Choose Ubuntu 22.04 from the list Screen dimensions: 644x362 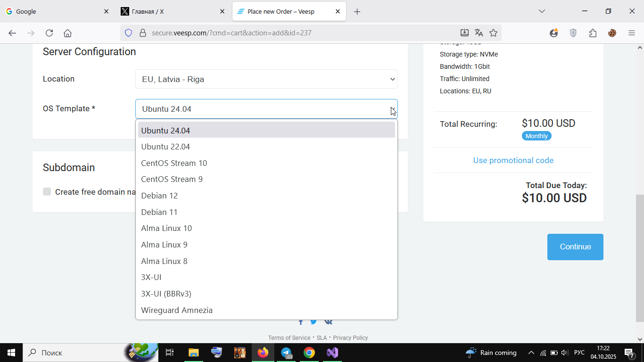(266, 147)
